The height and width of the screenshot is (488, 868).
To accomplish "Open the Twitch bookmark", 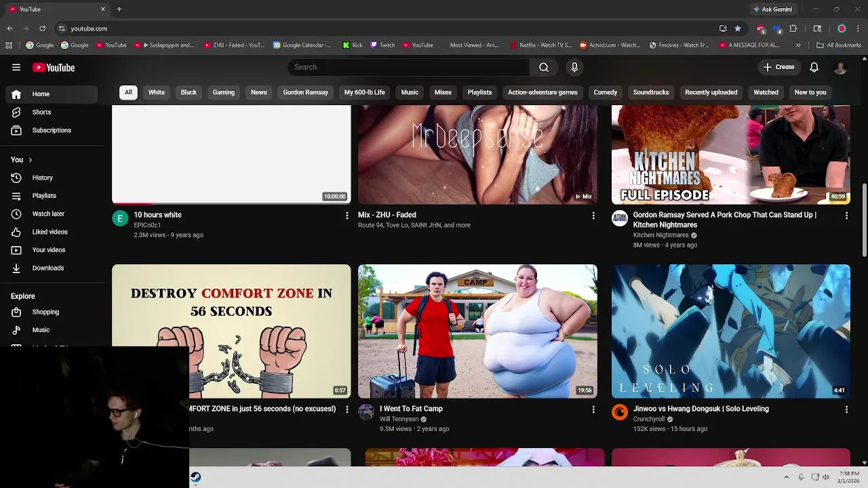I will point(382,45).
